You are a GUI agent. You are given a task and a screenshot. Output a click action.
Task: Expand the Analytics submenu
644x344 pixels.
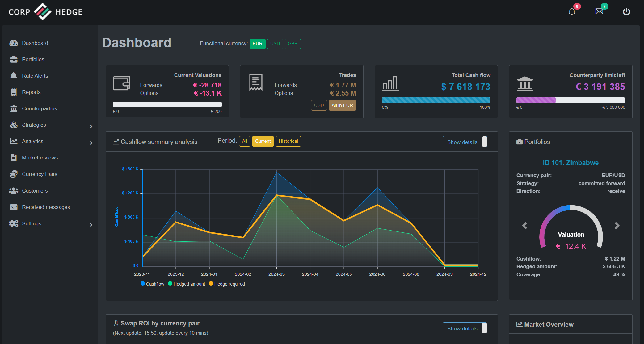coord(91,143)
